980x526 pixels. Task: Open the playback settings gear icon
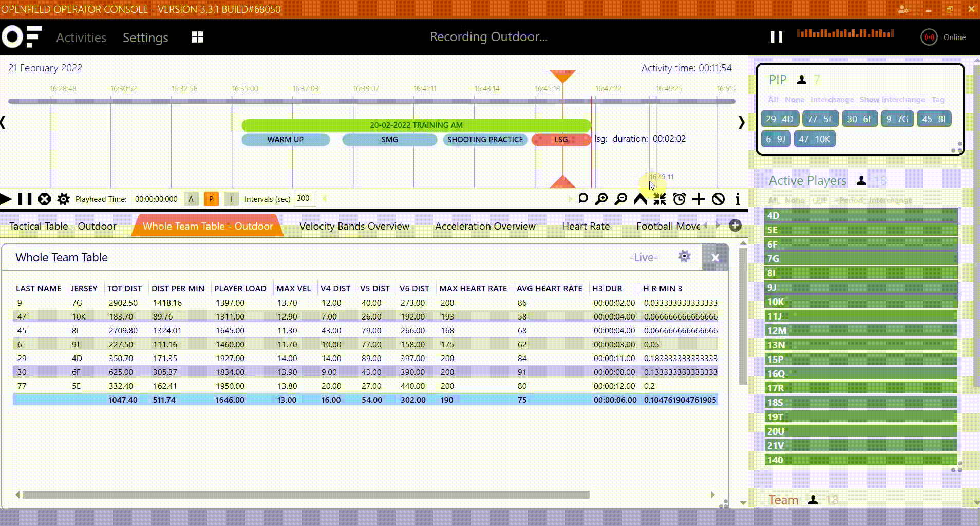point(63,199)
